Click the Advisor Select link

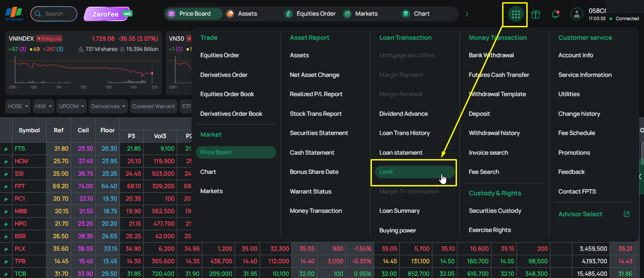click(580, 214)
